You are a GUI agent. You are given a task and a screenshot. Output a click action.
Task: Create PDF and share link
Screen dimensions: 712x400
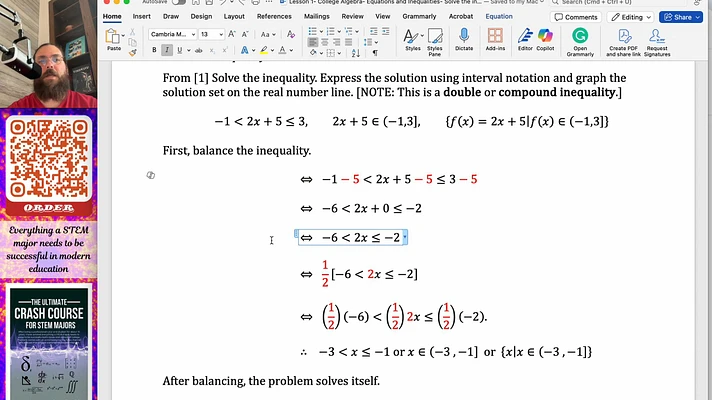click(x=623, y=42)
